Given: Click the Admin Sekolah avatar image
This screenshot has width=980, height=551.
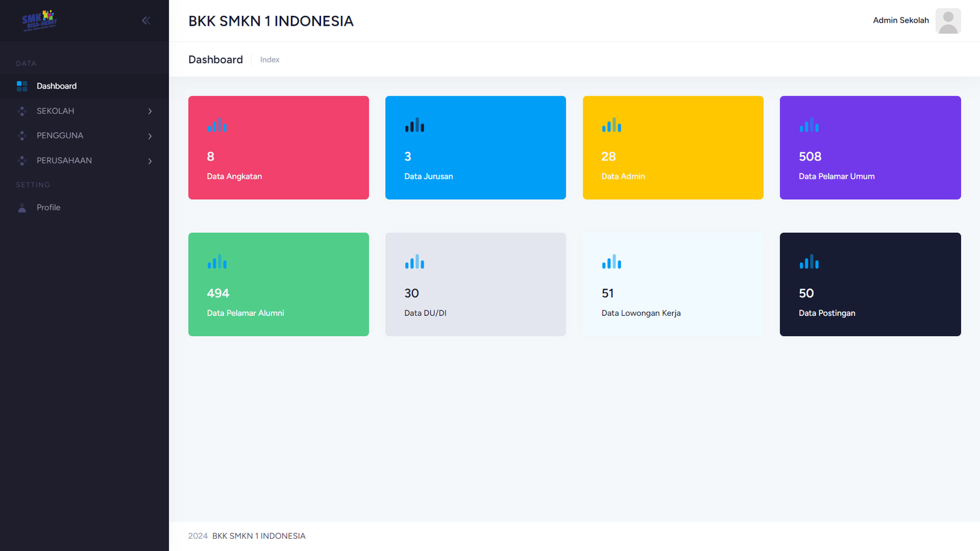Looking at the screenshot, I should (x=948, y=21).
